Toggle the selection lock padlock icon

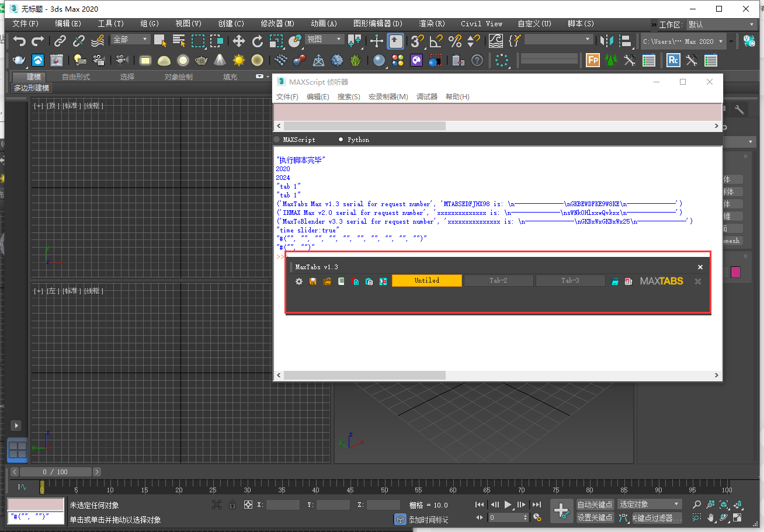[x=232, y=505]
